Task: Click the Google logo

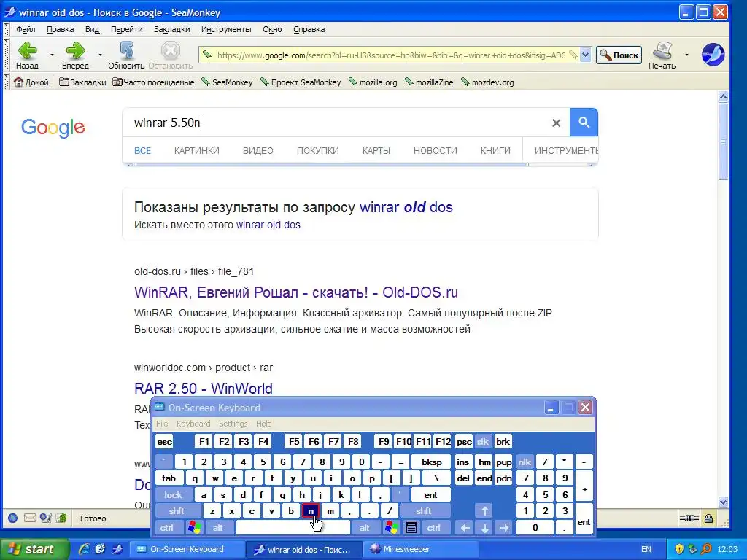Action: [x=53, y=128]
